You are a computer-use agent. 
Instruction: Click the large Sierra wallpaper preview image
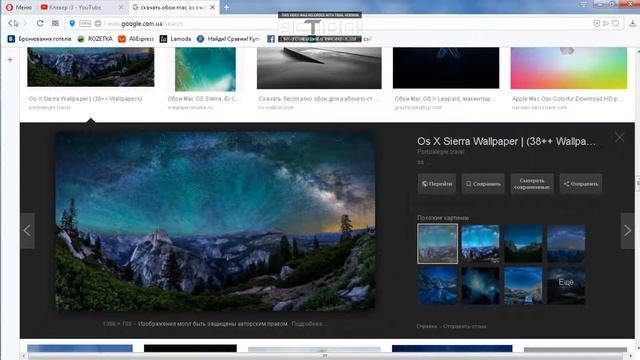pos(215,221)
